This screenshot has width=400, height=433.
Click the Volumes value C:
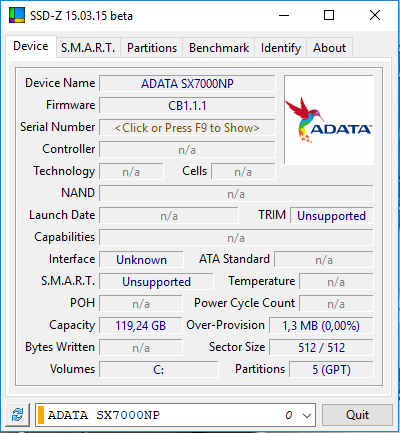(x=159, y=370)
